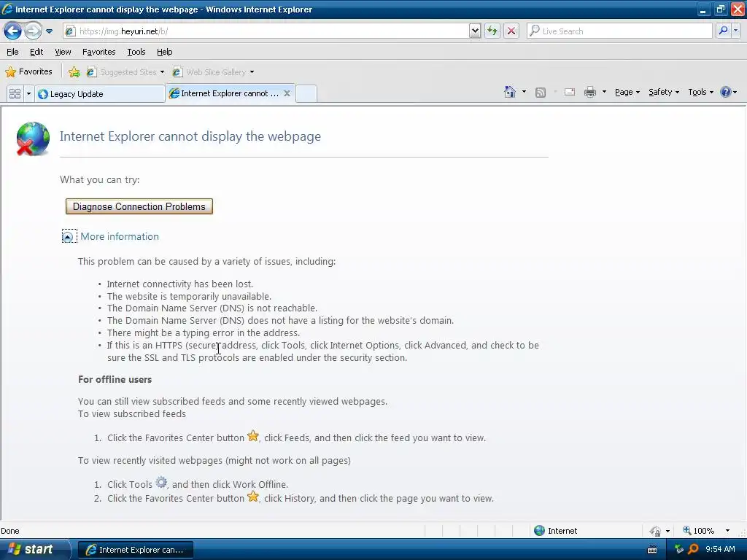747x560 pixels.
Task: Expand Web Slice Gallery dropdown arrow
Action: coord(252,72)
